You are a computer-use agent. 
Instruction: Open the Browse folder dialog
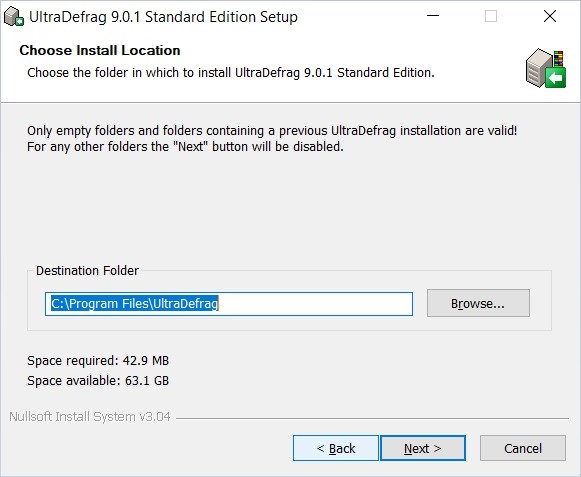coord(478,304)
